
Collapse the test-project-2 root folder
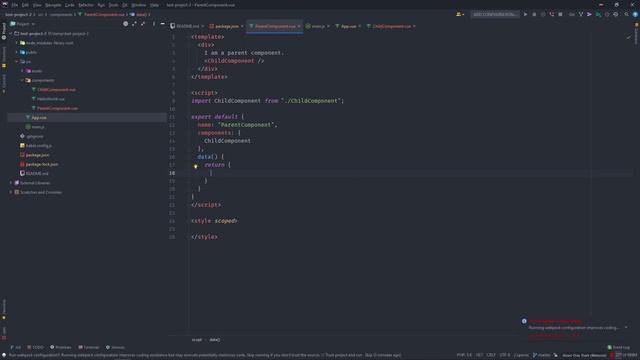pos(11,33)
